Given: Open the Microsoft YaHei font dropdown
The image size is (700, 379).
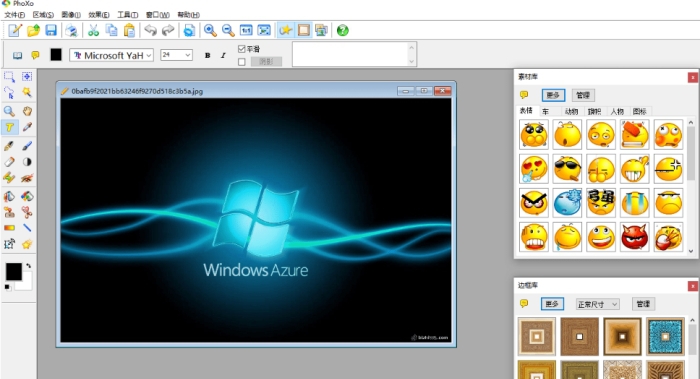Looking at the screenshot, I should pyautogui.click(x=112, y=55).
